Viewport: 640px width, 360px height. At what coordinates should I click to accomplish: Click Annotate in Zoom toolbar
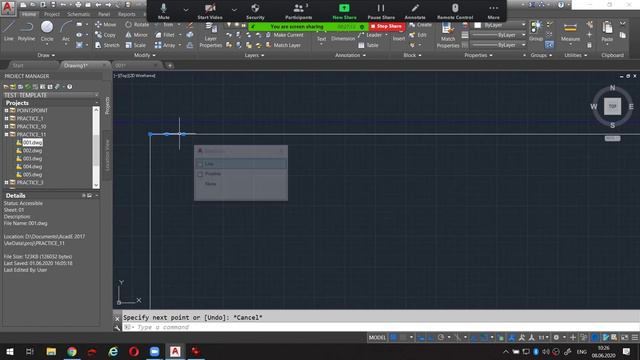coord(415,11)
